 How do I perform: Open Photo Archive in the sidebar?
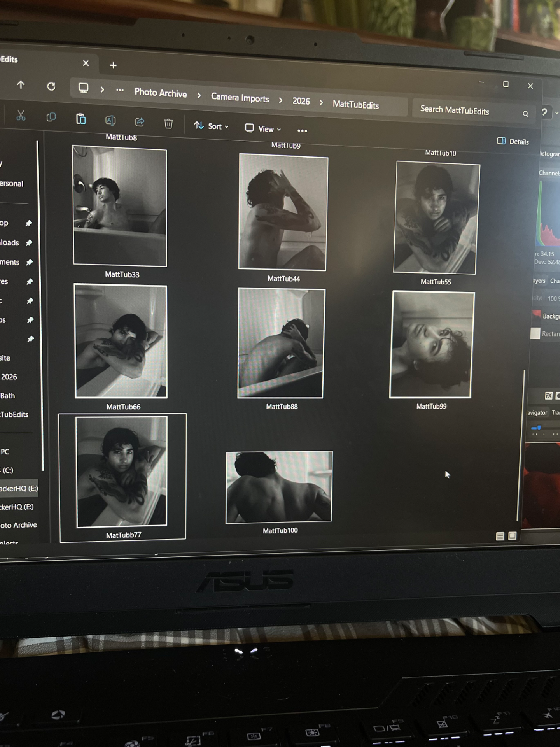click(x=19, y=525)
